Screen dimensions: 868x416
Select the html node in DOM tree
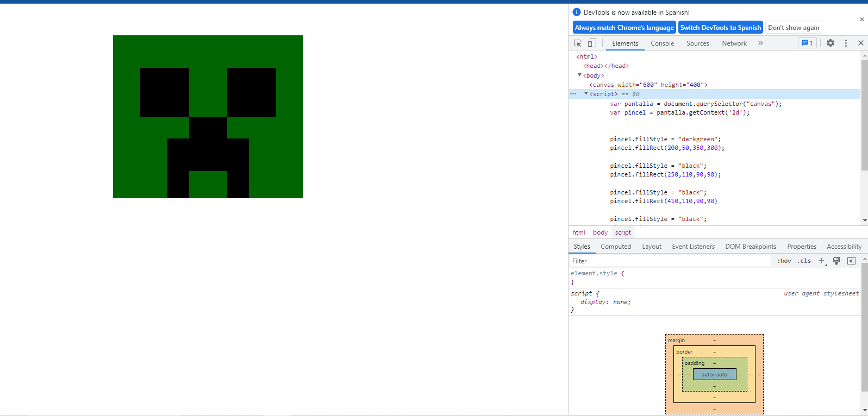coord(586,56)
